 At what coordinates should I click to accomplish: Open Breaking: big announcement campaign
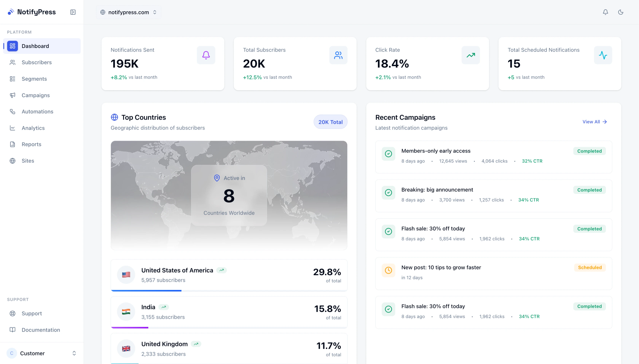tap(493, 196)
